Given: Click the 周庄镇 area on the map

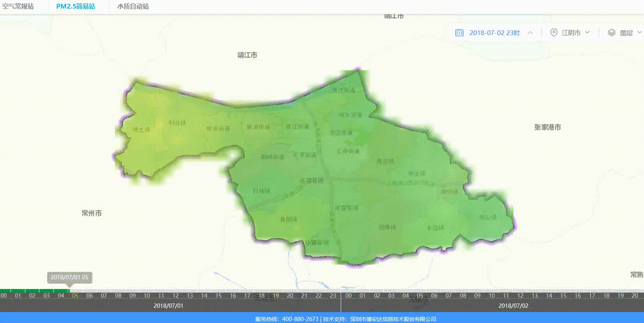Looking at the screenshot, I should [385, 161].
